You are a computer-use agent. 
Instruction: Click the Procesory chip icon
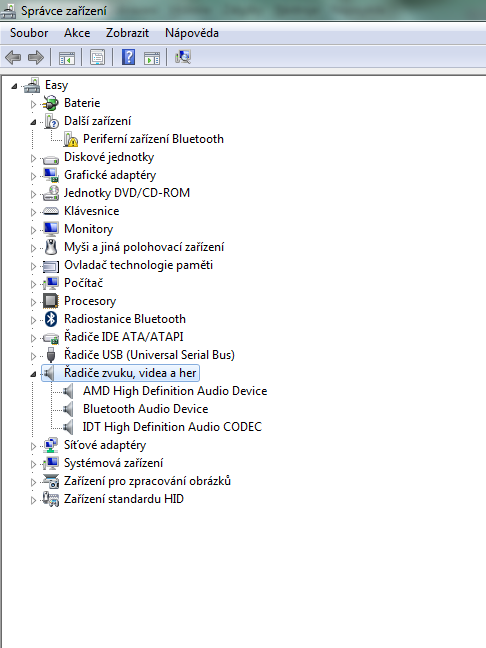51,301
